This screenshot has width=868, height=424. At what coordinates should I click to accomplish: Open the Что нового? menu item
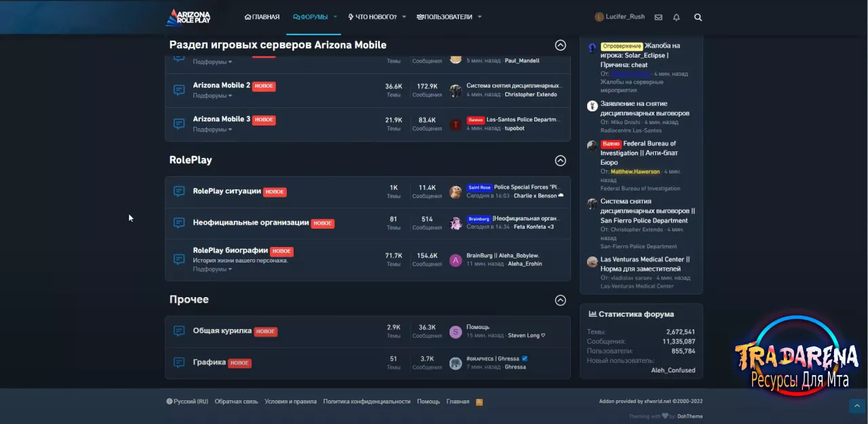coord(372,17)
